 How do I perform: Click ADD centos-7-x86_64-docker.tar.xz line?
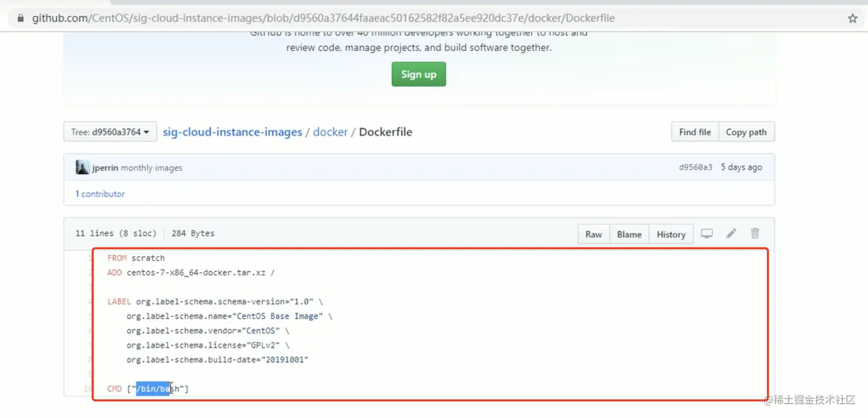coord(191,273)
